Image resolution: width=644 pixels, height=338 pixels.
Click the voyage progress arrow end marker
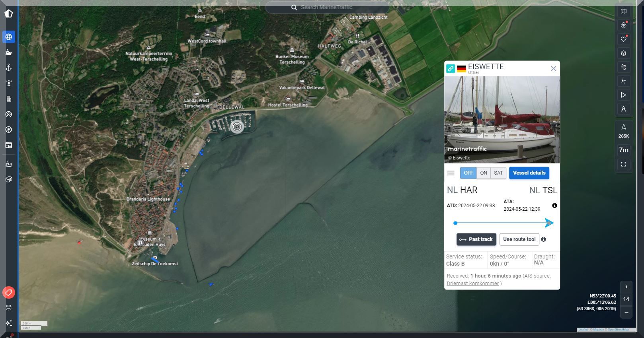pos(549,223)
